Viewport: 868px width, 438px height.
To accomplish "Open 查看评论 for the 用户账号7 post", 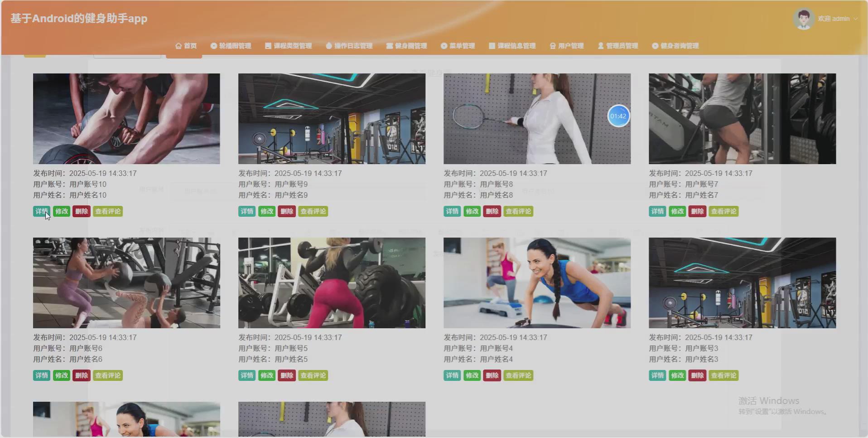I will pyautogui.click(x=723, y=211).
